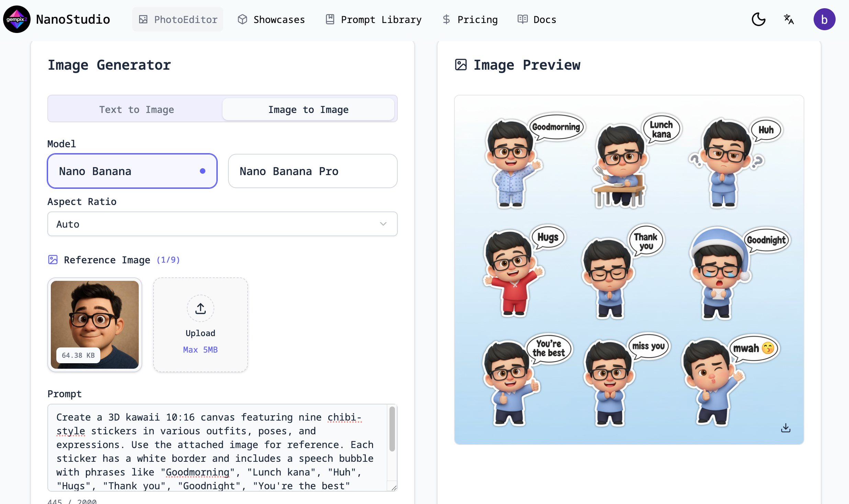Click the gempix2 NanoStudio logo icon
The image size is (849, 504).
16,19
